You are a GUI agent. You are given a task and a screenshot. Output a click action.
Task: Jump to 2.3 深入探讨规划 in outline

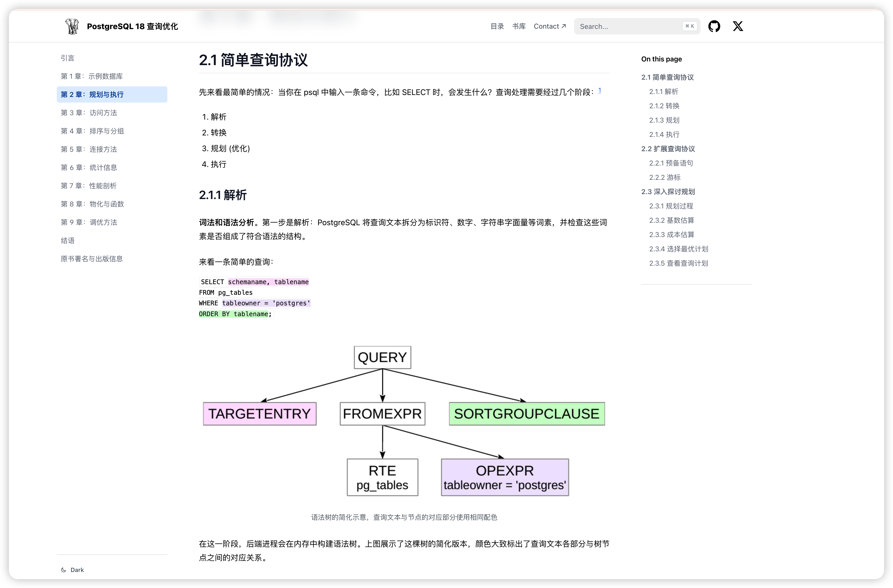pos(668,192)
